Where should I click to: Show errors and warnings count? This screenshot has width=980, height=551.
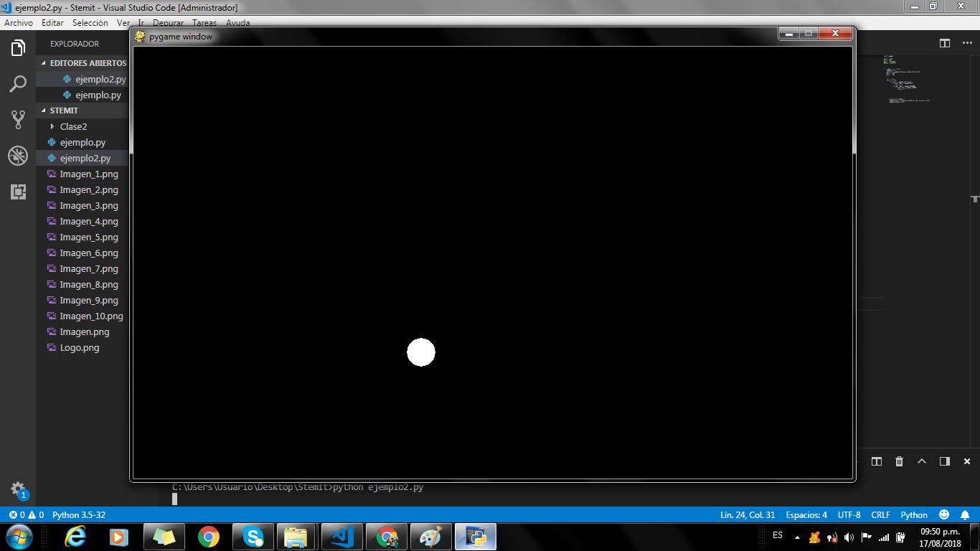[27, 515]
